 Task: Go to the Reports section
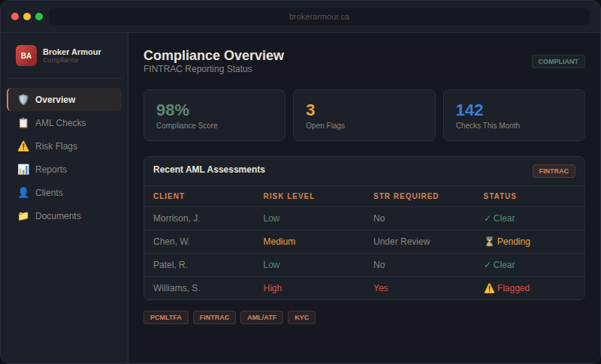[64, 169]
